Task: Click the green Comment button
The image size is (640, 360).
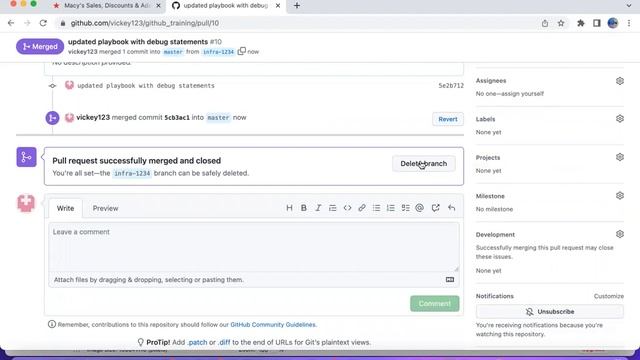Action: pyautogui.click(x=435, y=304)
